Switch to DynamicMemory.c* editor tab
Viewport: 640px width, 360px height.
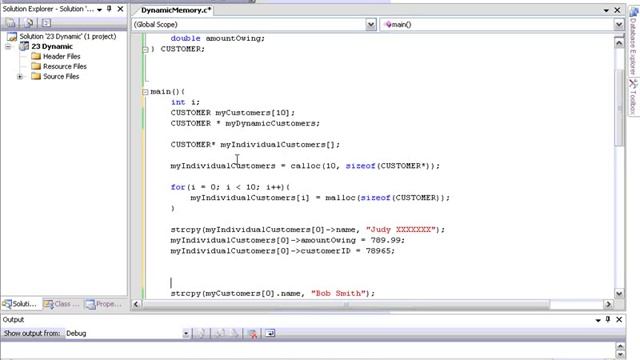(x=176, y=10)
